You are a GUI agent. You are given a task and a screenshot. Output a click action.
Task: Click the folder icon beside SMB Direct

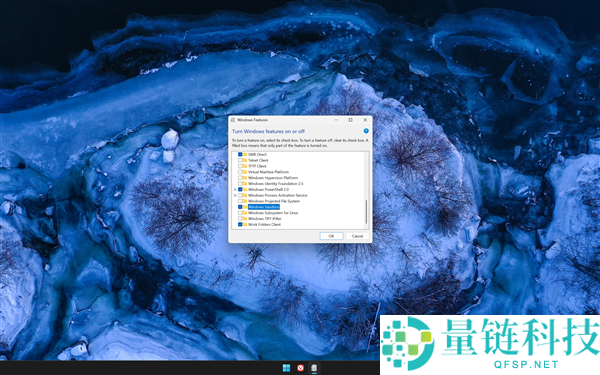coord(245,154)
